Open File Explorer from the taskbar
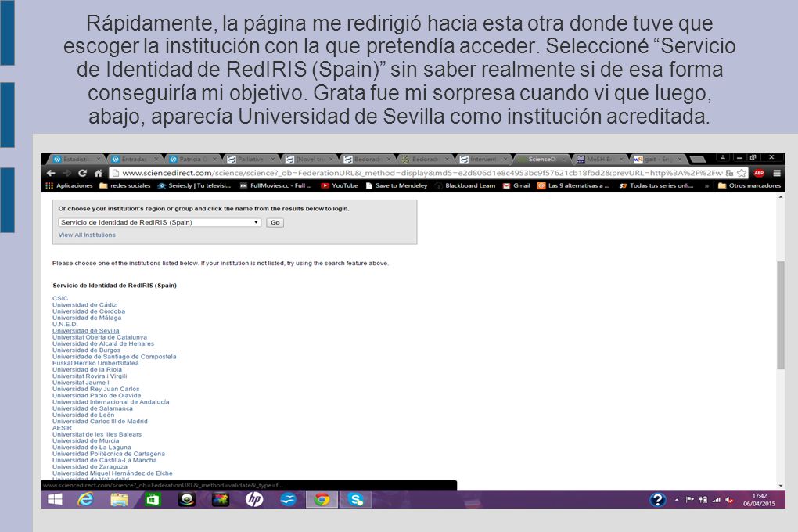798x532 pixels. (119, 499)
